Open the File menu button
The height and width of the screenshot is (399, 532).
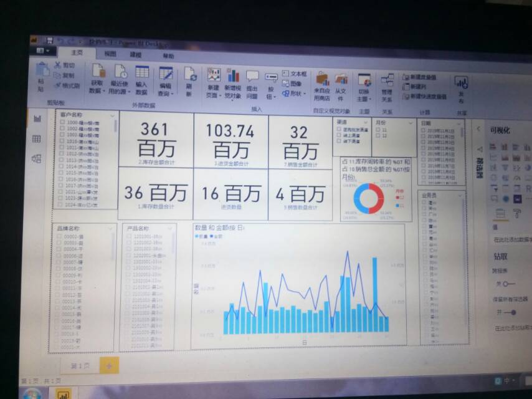[43, 51]
